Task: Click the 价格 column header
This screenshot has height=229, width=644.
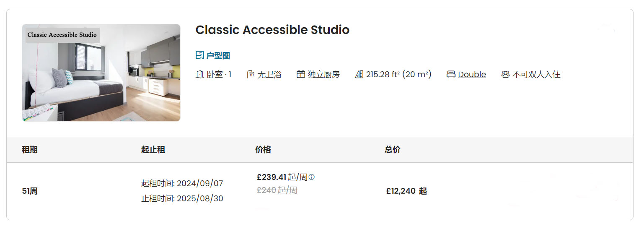Action: point(263,150)
